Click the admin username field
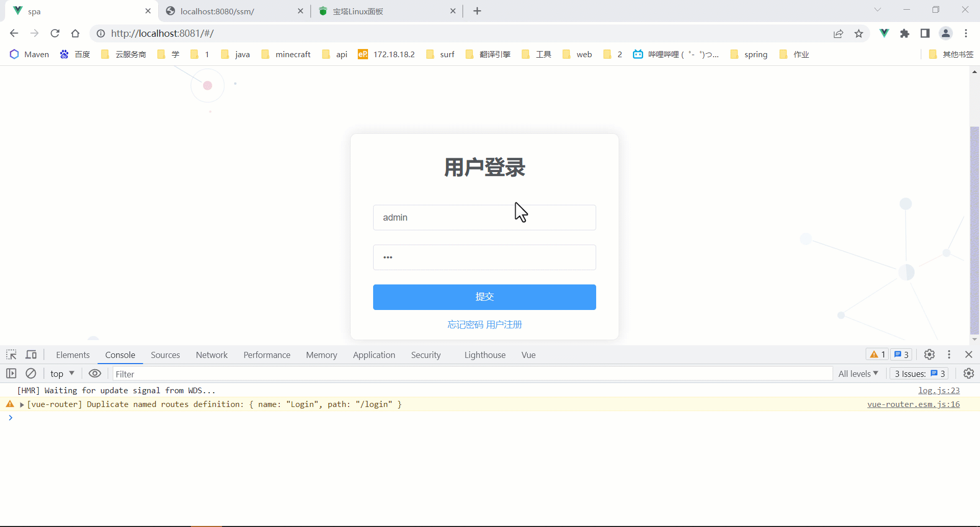The width and height of the screenshot is (980, 527). [x=484, y=218]
